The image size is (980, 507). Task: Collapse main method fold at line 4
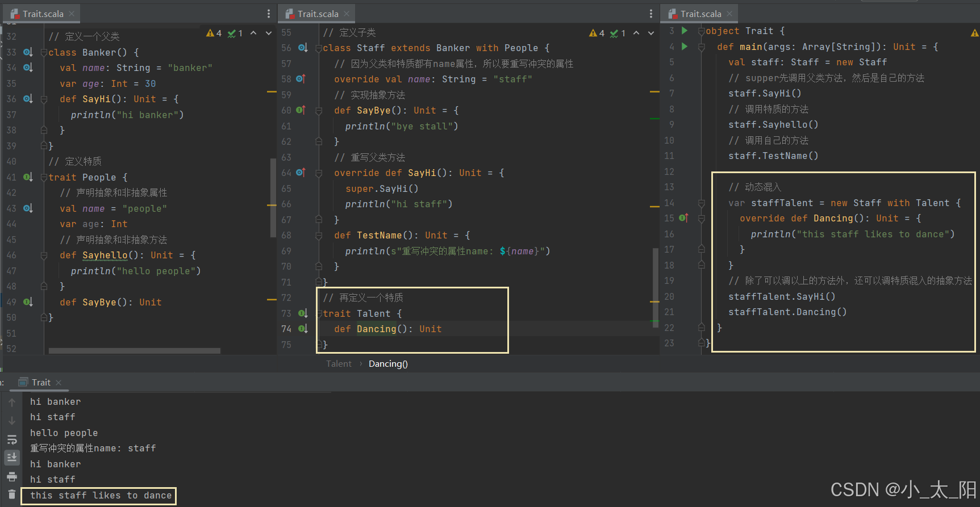click(702, 47)
